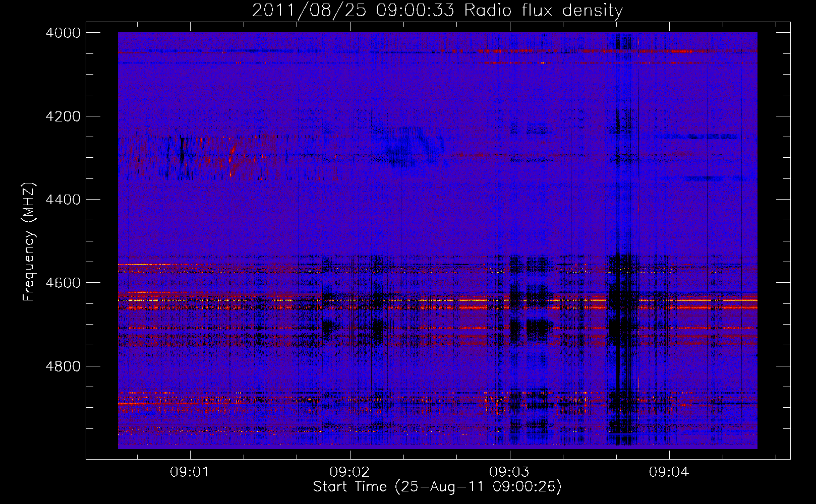This screenshot has width=816, height=504.
Task: Click the 4600 frequency axis label
Action: 63,283
